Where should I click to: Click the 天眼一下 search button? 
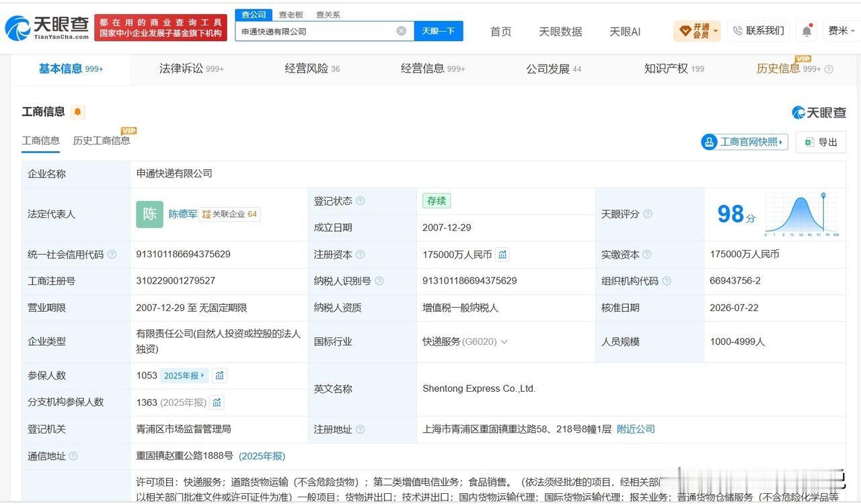tap(439, 31)
